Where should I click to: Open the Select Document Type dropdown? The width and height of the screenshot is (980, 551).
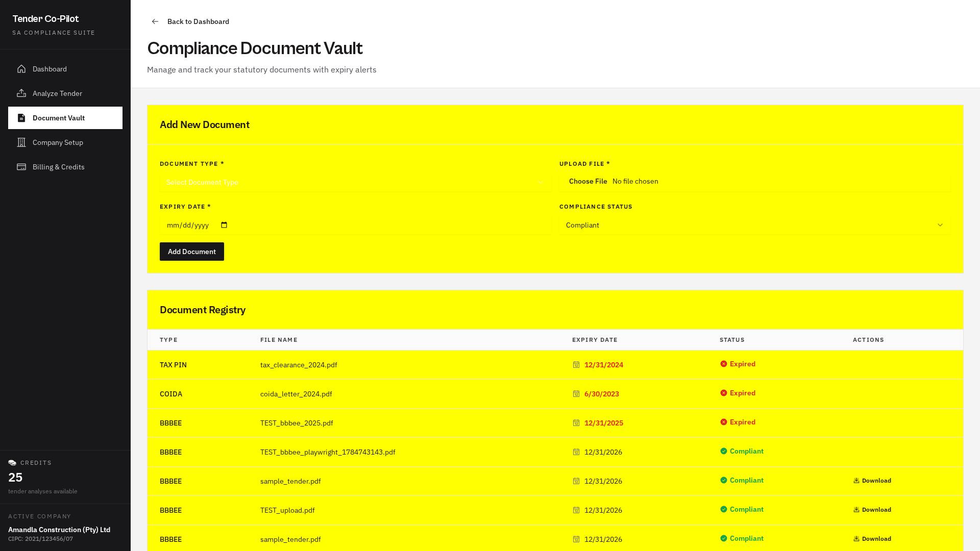pyautogui.click(x=355, y=182)
